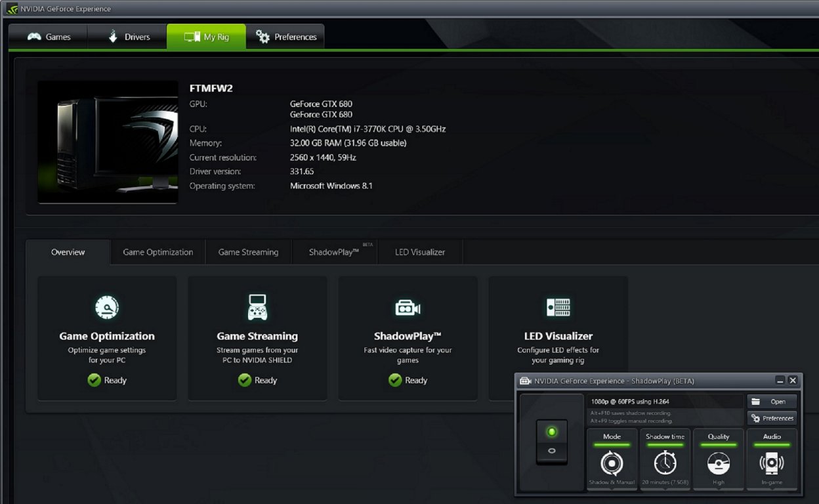
Task: Switch to the LED Visualizer sub-tab
Action: click(x=420, y=252)
